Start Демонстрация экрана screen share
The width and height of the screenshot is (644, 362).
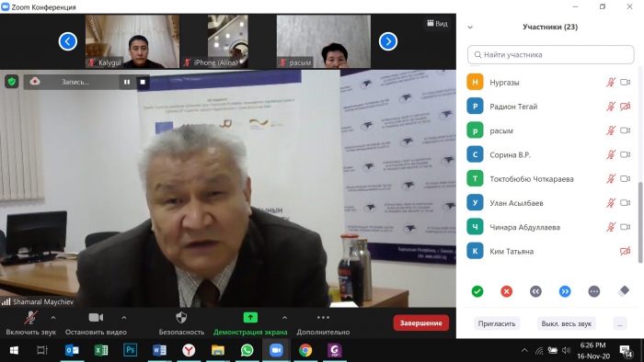click(250, 323)
